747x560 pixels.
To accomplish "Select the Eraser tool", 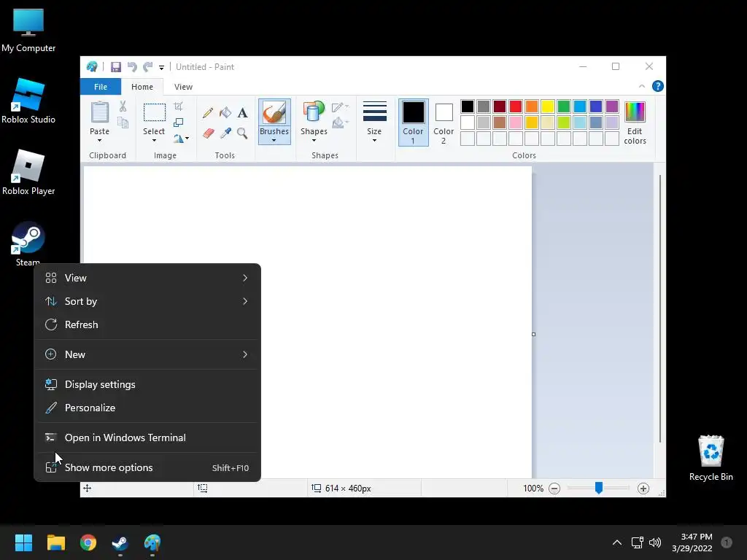I will point(208,133).
